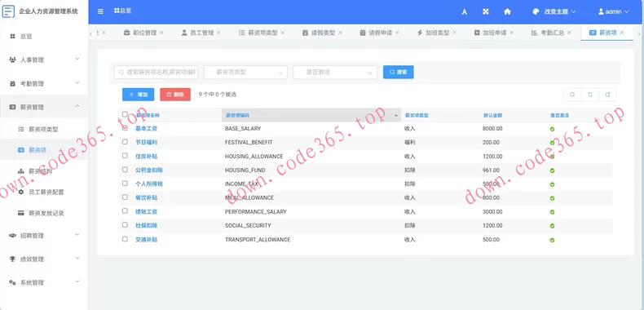This screenshot has height=310, width=644.
Task: Close the 薪资项 tab
Action: pyautogui.click(x=622, y=33)
